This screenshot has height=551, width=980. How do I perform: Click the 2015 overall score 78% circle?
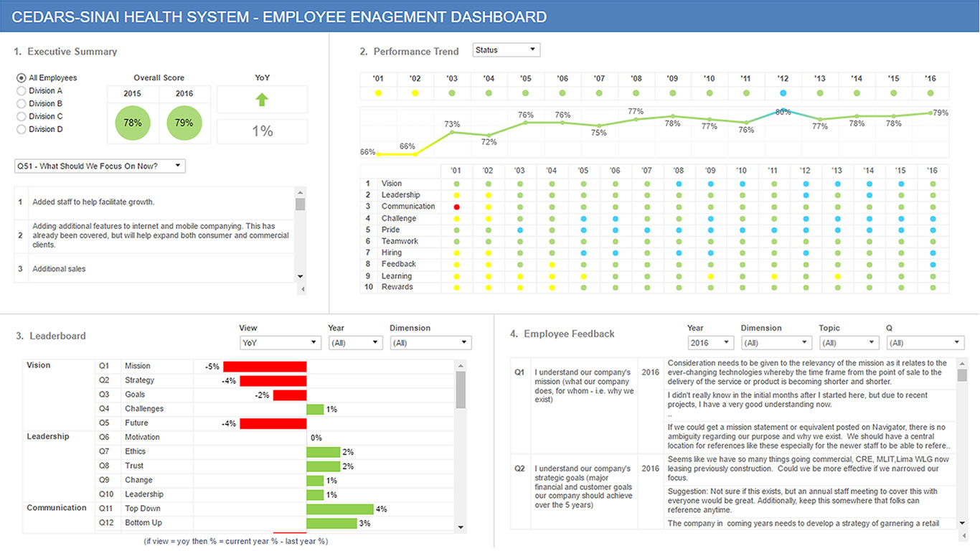tap(133, 123)
